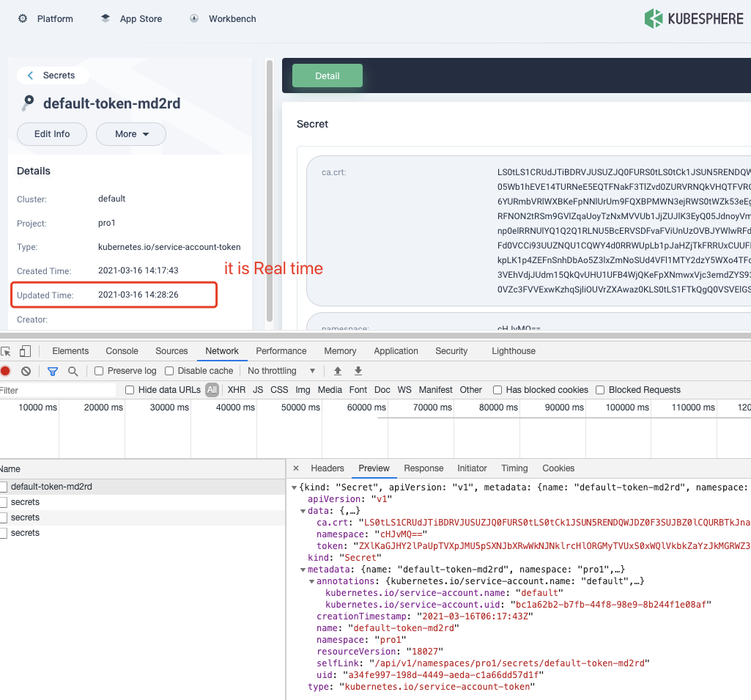751x700 pixels.
Task: Show the request Response tab
Action: click(423, 468)
